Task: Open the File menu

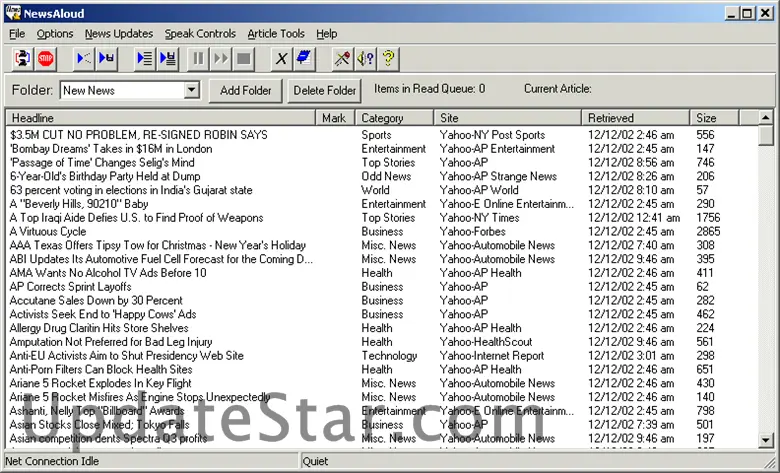Action: click(17, 34)
